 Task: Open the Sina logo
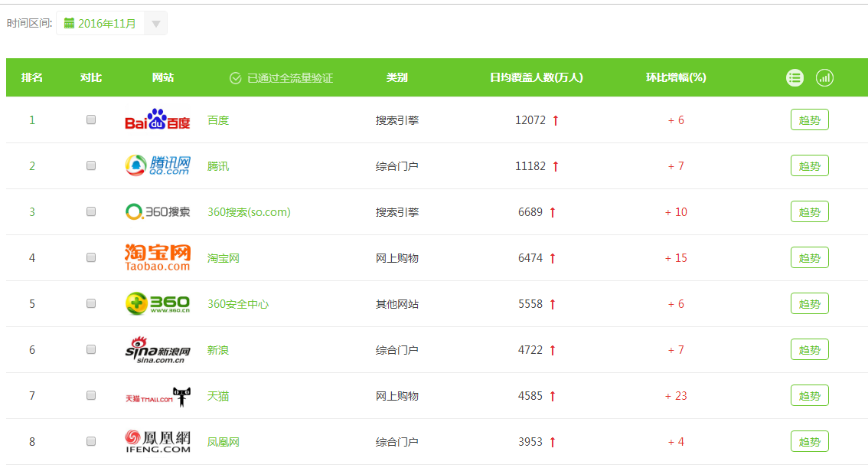pos(158,349)
